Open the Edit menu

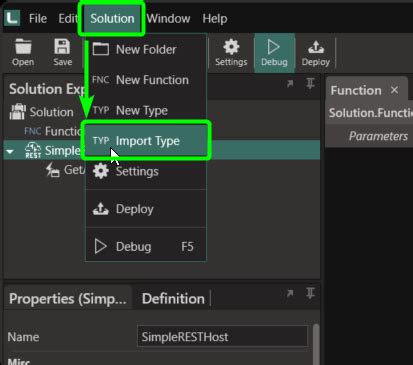click(x=68, y=18)
